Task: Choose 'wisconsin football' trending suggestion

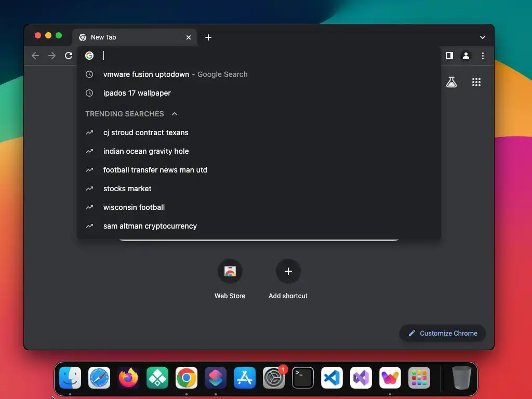Action: (x=259, y=207)
